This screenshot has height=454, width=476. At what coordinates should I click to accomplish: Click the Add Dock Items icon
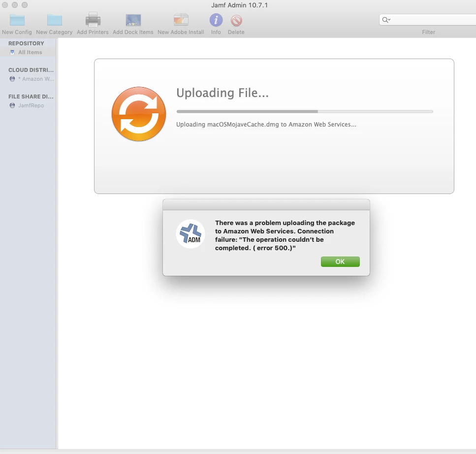pyautogui.click(x=133, y=20)
